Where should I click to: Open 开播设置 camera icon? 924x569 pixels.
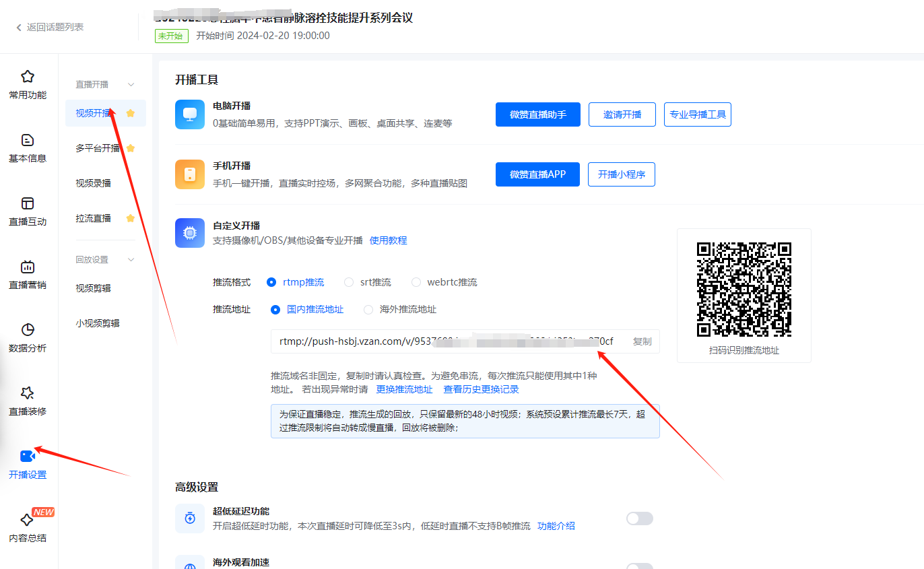[x=28, y=456]
